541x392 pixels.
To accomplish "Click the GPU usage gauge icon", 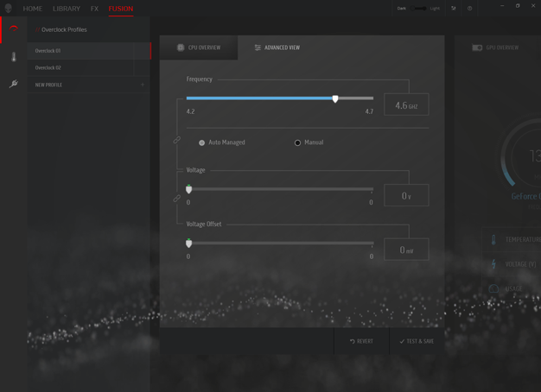I will click(493, 288).
